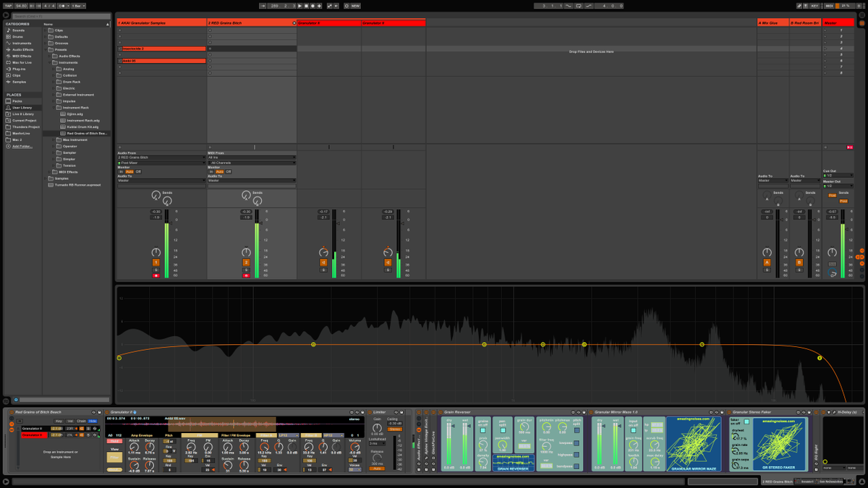Select the Djinn.adg preset file
This screenshot has height=488, width=868.
(x=75, y=114)
